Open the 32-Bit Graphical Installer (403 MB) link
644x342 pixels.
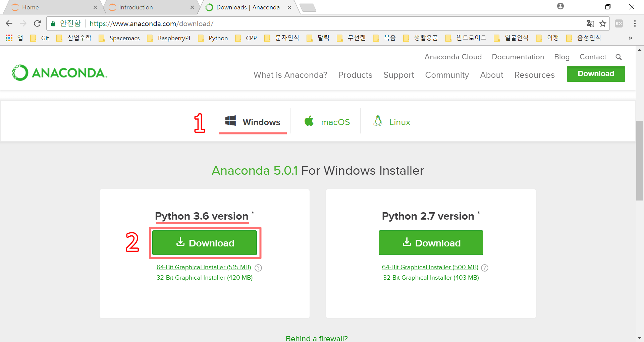tap(431, 278)
